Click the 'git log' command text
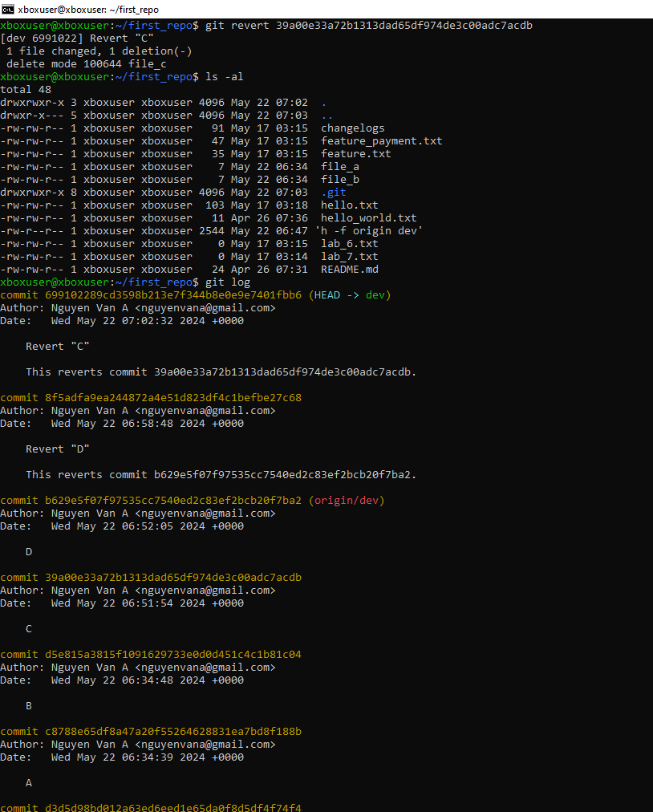Viewport: 653px width, 812px height. [228, 282]
